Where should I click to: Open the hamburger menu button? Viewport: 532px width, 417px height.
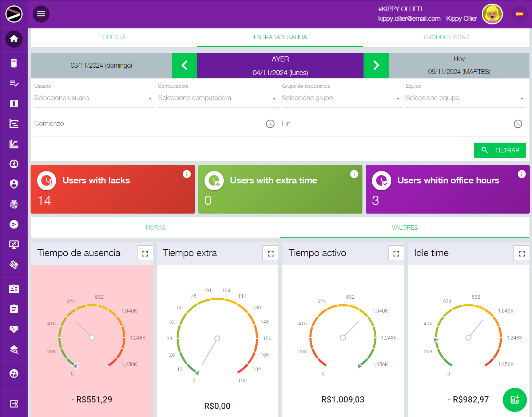pos(41,14)
